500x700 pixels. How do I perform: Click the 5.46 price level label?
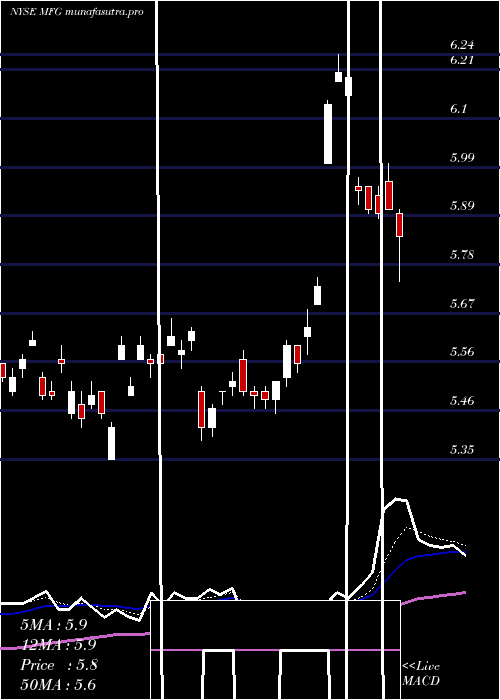point(462,400)
